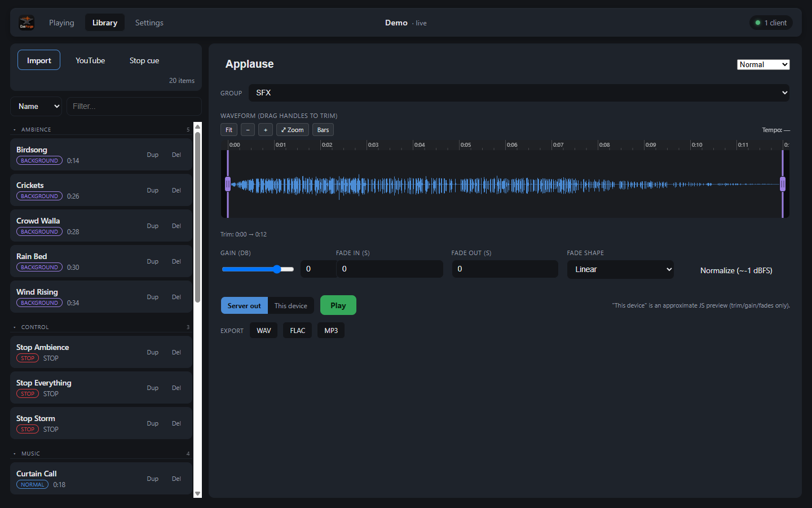Click the Gain dB value field
This screenshot has height=508, width=812.
(x=318, y=269)
